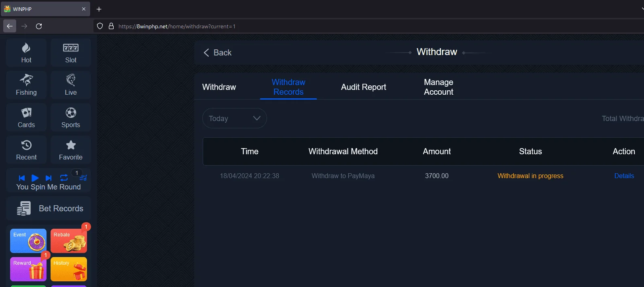
Task: Click the Amount column header
Action: click(437, 151)
